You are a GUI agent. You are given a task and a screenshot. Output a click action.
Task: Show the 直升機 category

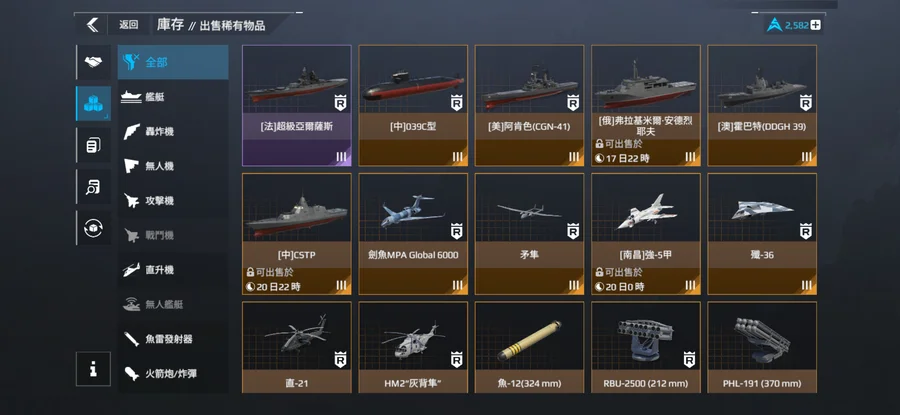pyautogui.click(x=173, y=270)
